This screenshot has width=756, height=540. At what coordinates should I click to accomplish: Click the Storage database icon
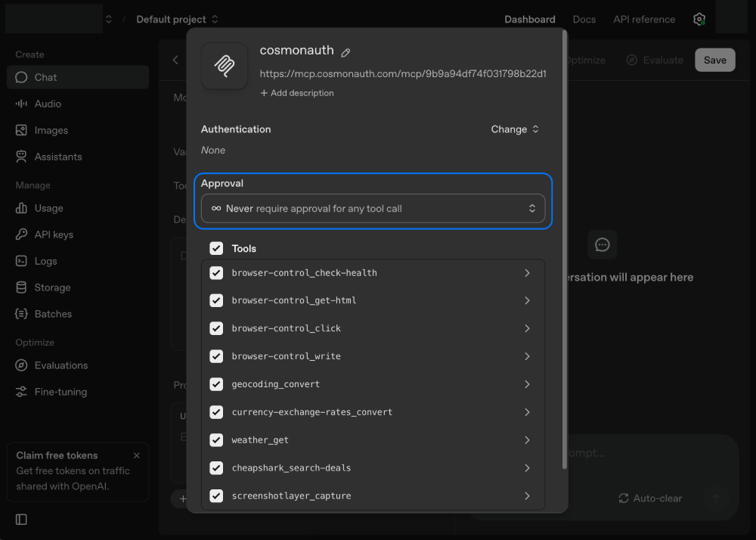21,287
